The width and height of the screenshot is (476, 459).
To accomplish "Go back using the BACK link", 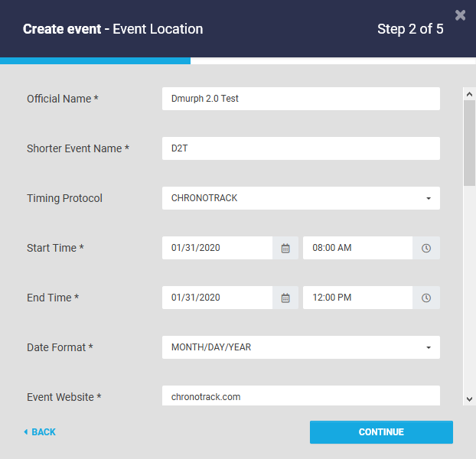I will click(x=40, y=432).
